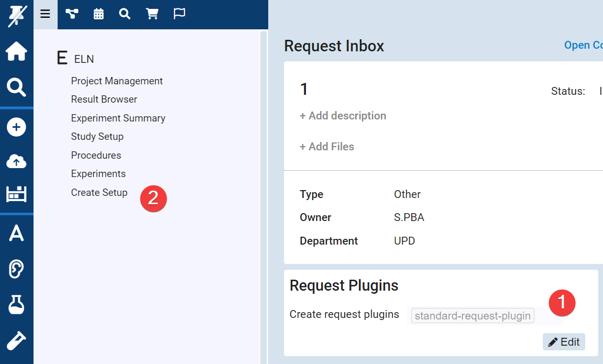Open the flag icon in top toolbar
Image resolution: width=603 pixels, height=364 pixels.
[179, 14]
